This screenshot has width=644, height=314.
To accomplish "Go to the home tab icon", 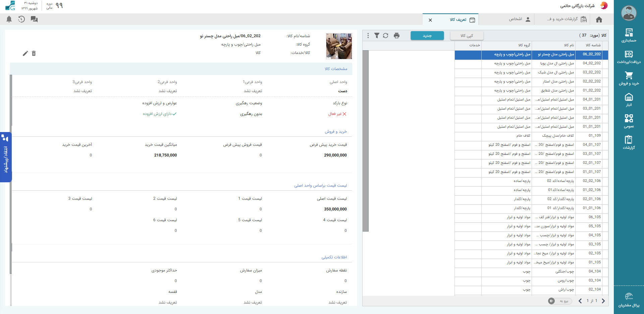I will tap(599, 19).
